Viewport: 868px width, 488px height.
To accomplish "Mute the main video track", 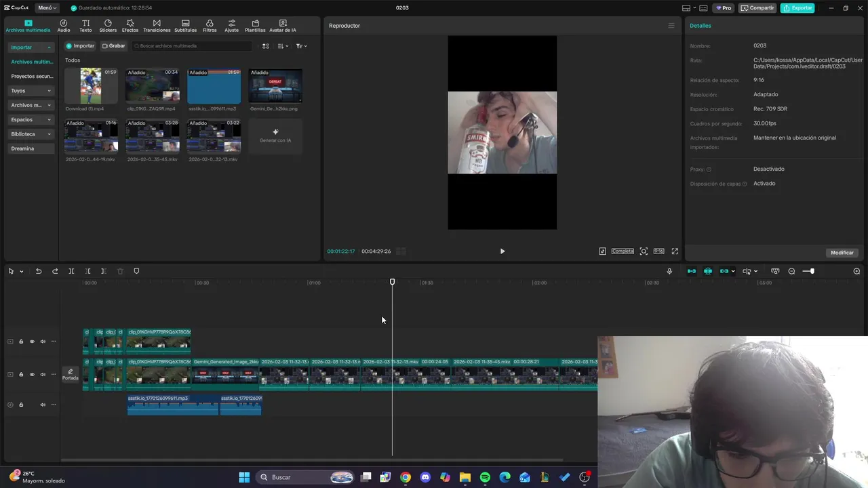I will click(43, 374).
